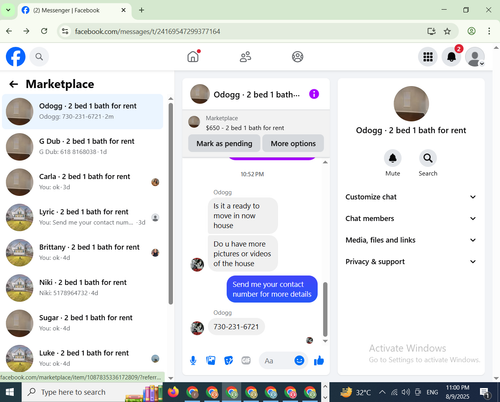Click the browser forward arrow
The width and height of the screenshot is (500, 402).
(26, 31)
